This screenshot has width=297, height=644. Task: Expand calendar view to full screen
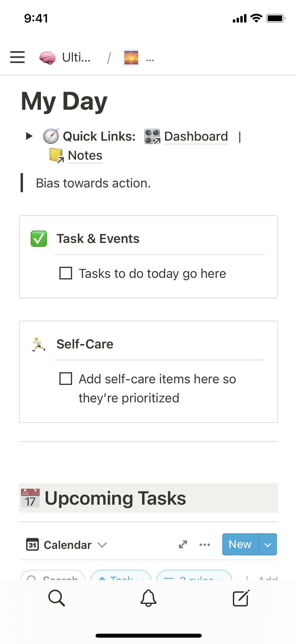[x=183, y=544]
